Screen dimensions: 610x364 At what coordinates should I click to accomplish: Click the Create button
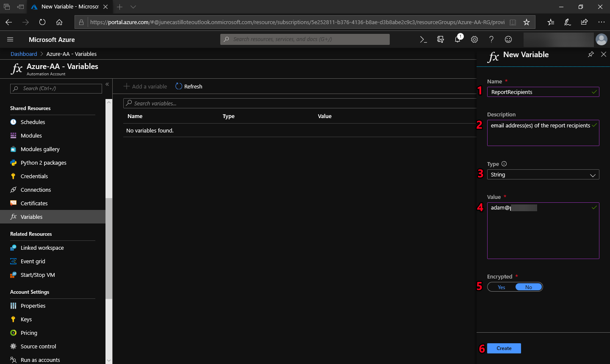tap(504, 348)
